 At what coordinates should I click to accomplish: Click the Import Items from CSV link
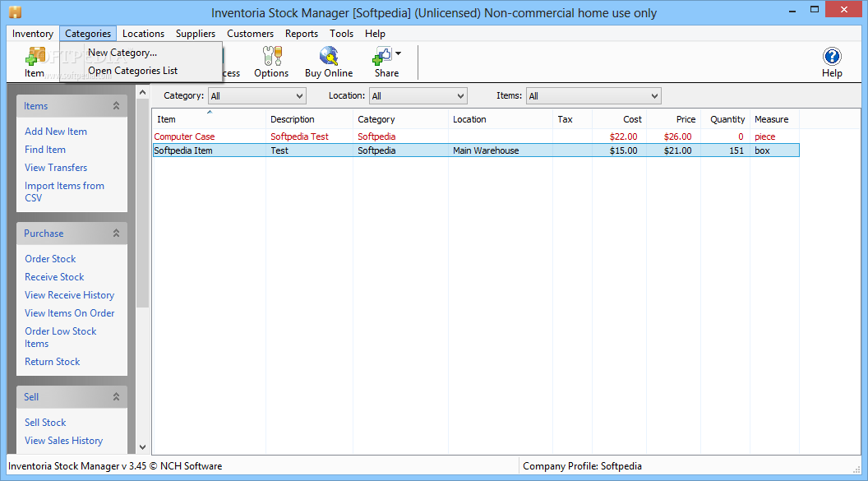coord(64,192)
